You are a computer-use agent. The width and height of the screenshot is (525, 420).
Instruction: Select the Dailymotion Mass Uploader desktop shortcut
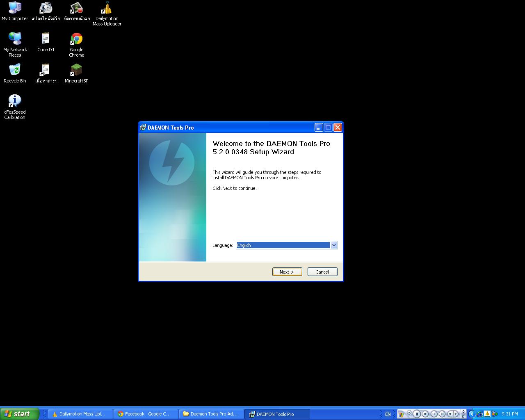(x=107, y=14)
